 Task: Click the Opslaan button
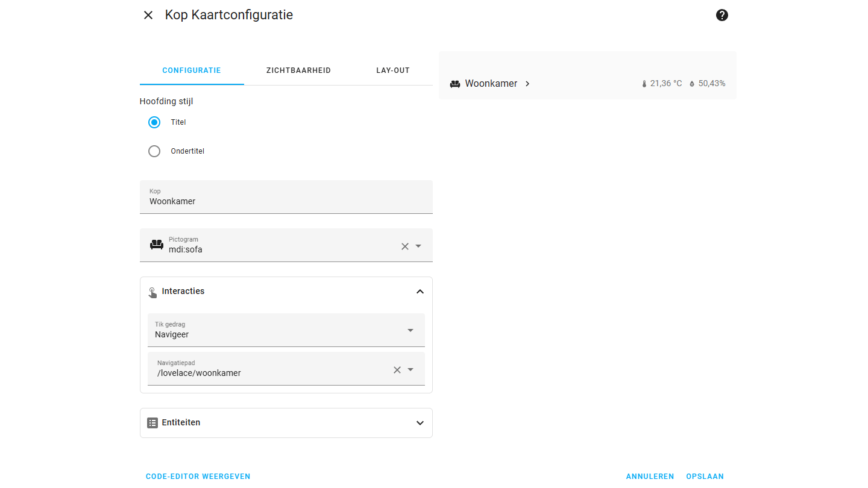705,477
